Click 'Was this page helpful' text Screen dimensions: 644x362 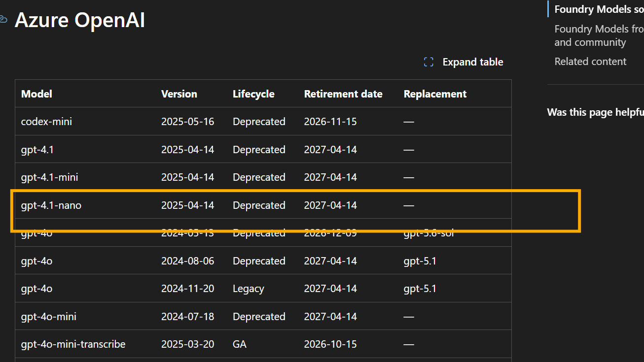pyautogui.click(x=595, y=112)
